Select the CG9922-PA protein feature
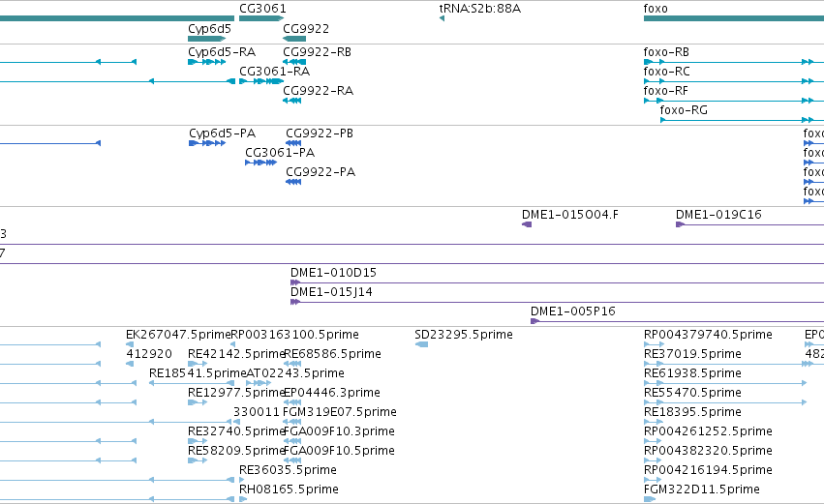This screenshot has width=824, height=504. tap(320, 172)
